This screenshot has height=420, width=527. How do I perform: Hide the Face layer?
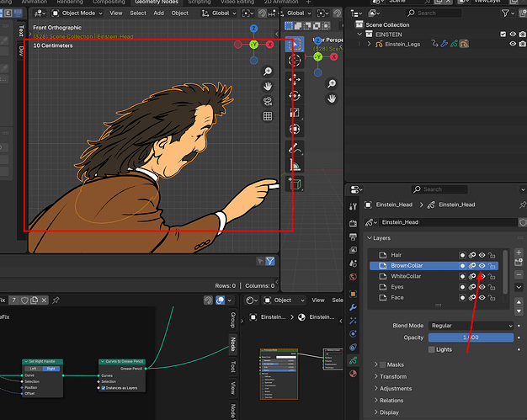pyautogui.click(x=482, y=298)
